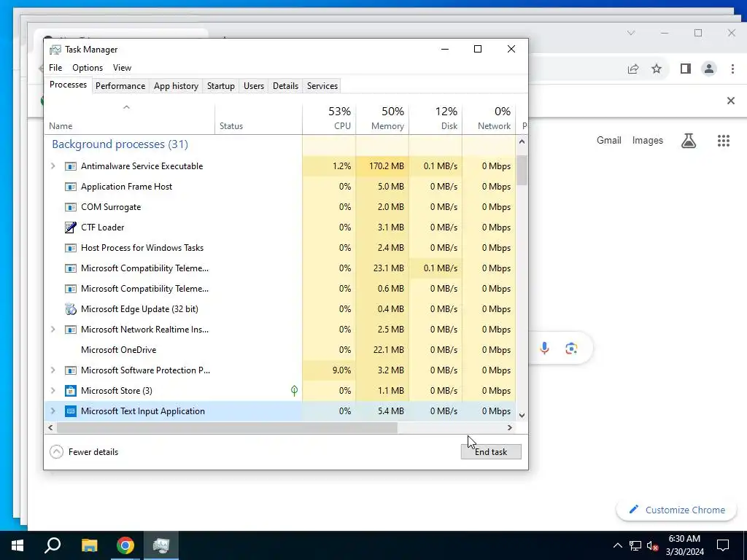This screenshot has width=747, height=560.
Task: Click the CTF Loader pen icon
Action: 71,227
